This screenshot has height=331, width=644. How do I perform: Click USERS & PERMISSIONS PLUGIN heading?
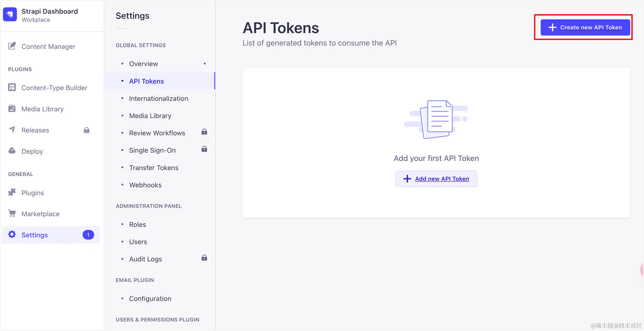[x=157, y=320]
